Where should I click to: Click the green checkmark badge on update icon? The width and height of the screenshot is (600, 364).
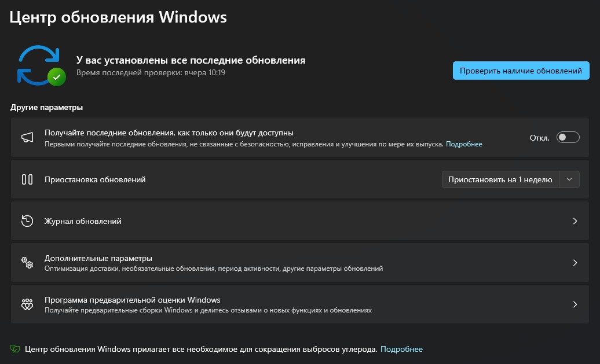pos(56,76)
